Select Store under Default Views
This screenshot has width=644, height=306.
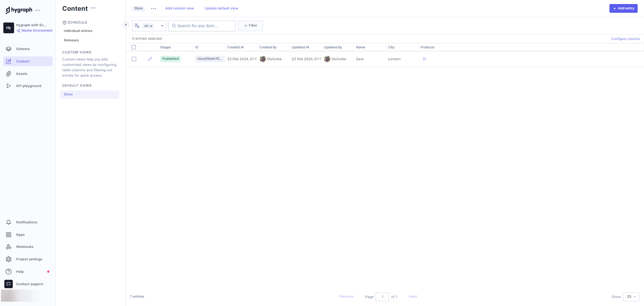pos(68,94)
